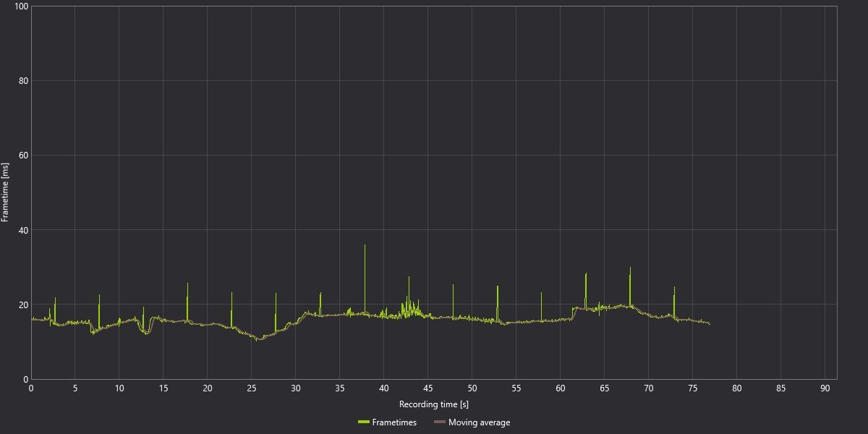Select the tallest frametime spike near 38 seconds
868x434 pixels.
pyautogui.click(x=365, y=278)
